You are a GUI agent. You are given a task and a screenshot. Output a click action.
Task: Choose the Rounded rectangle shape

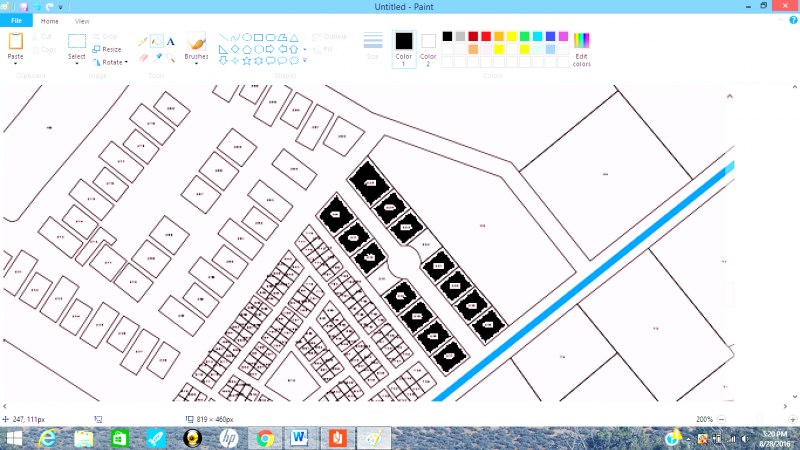(270, 37)
